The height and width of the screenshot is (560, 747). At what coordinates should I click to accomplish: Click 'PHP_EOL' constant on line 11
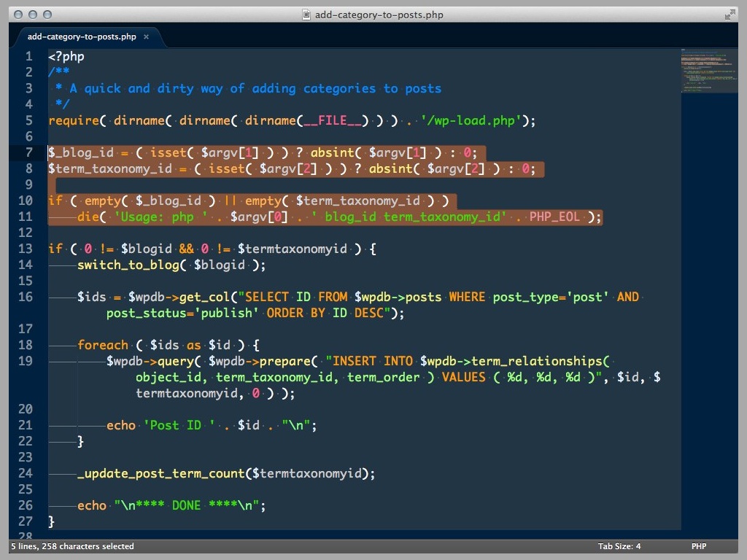coord(554,217)
